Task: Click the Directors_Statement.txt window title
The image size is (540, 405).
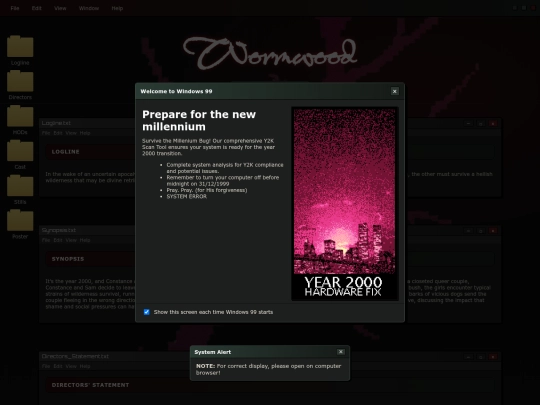Action: (x=75, y=356)
